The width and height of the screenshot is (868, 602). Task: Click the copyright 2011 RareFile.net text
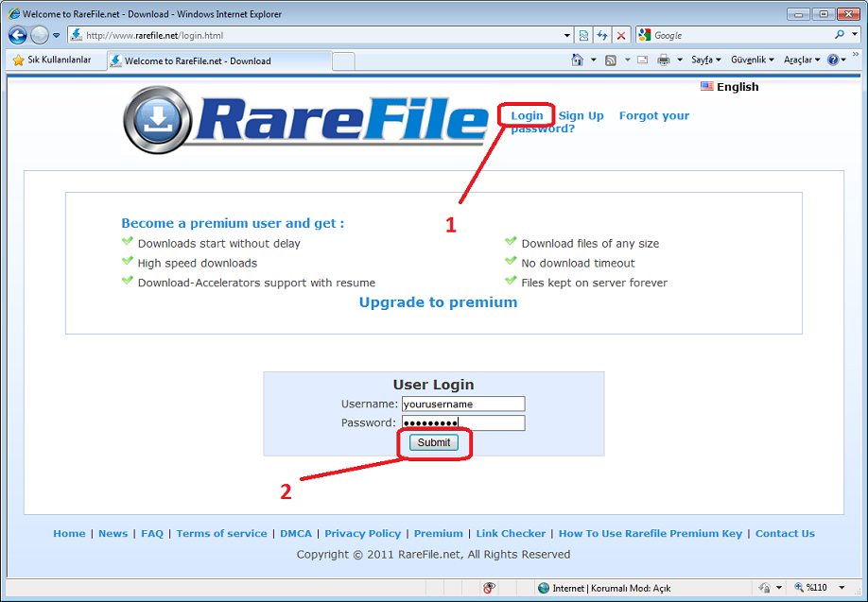coord(433,555)
